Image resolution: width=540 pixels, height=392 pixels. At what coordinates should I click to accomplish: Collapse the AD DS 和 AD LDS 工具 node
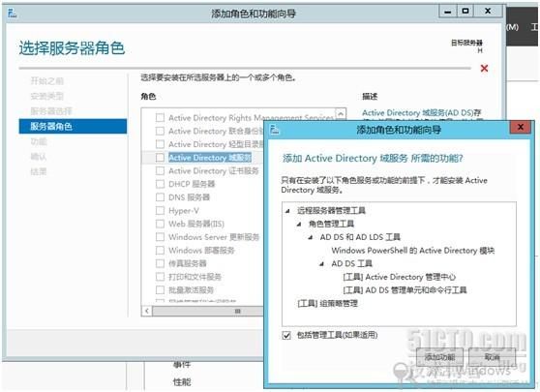(x=311, y=237)
